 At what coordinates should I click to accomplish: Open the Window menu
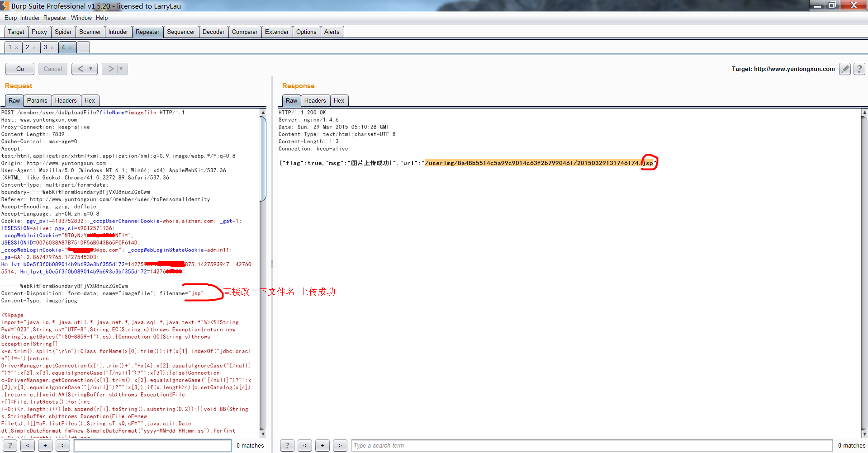[81, 18]
